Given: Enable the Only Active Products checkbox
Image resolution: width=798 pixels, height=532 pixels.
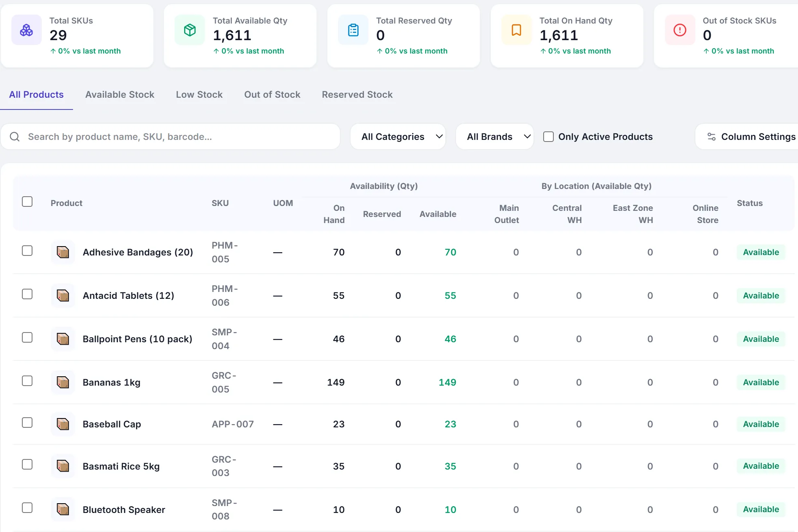Looking at the screenshot, I should pyautogui.click(x=548, y=137).
